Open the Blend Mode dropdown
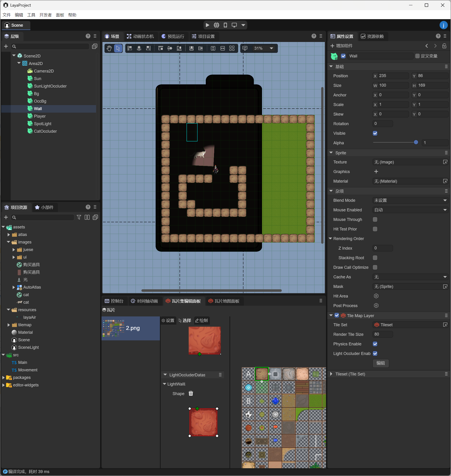 410,200
